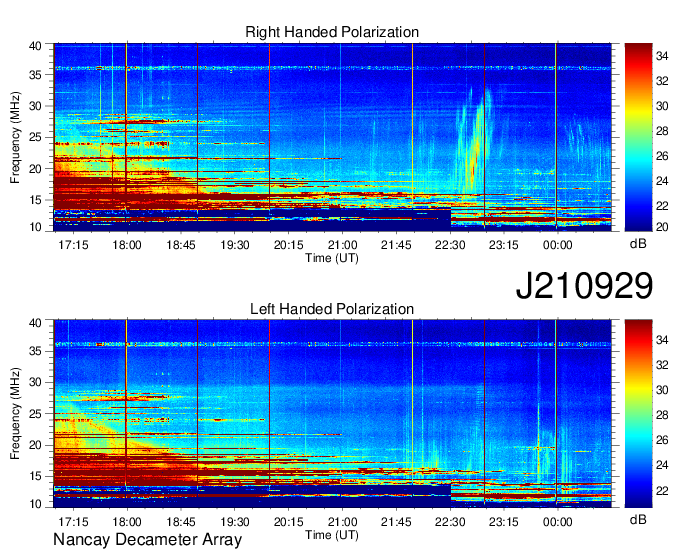Click the 18:45 tick label on the top plot

(181, 245)
